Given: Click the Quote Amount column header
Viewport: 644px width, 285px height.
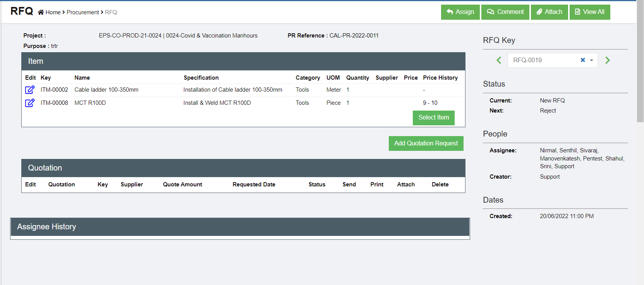Looking at the screenshot, I should (182, 184).
